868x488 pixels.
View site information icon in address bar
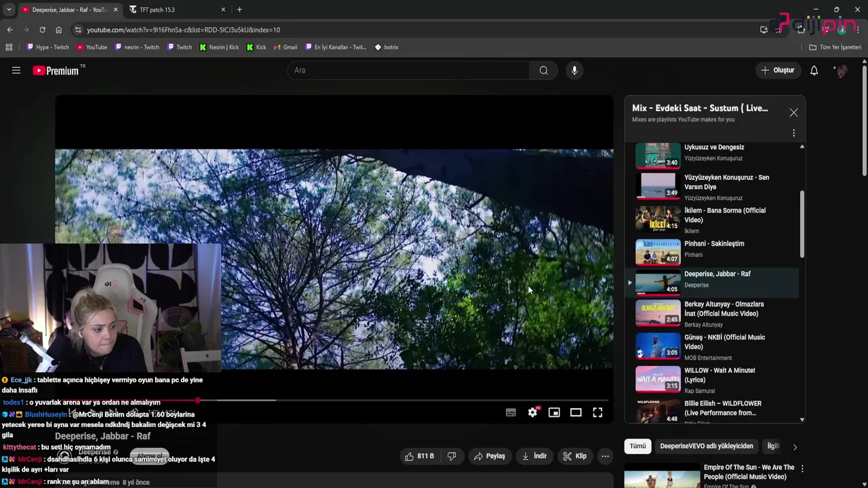coord(78,30)
